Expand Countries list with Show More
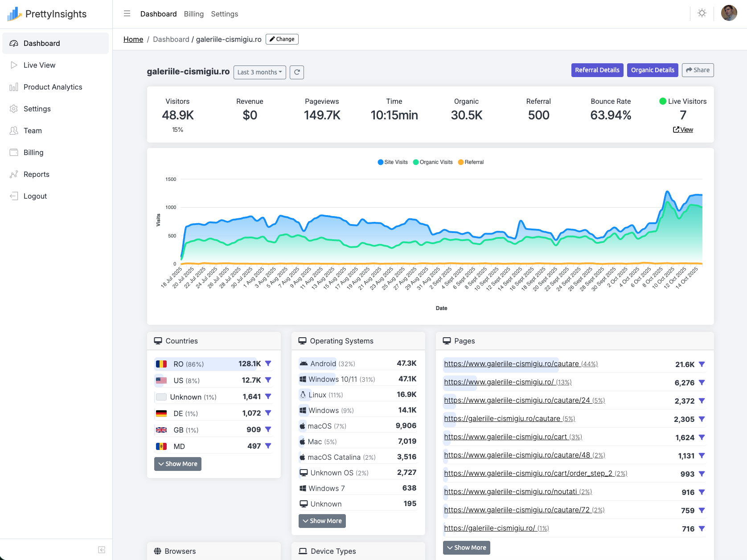The image size is (747, 560). pos(178,464)
